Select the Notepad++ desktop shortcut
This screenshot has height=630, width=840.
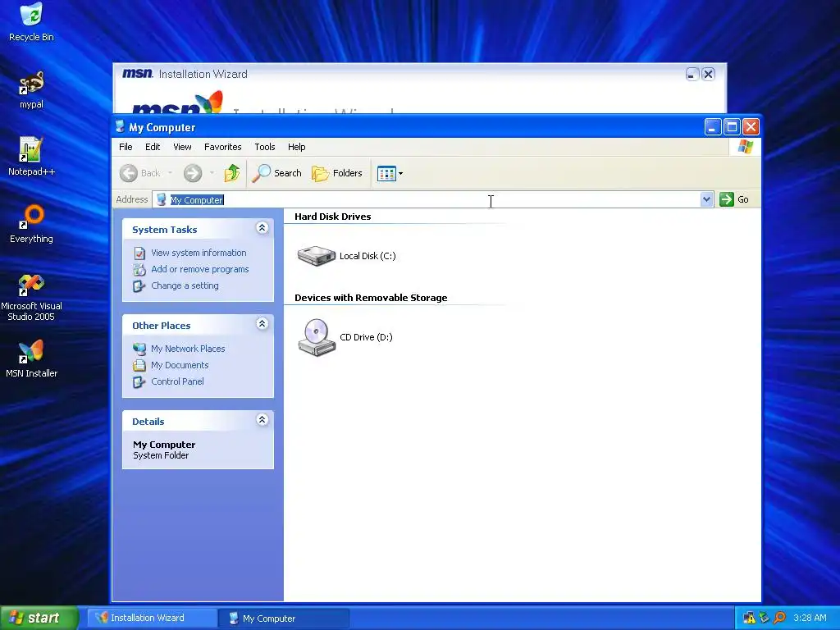[31, 157]
